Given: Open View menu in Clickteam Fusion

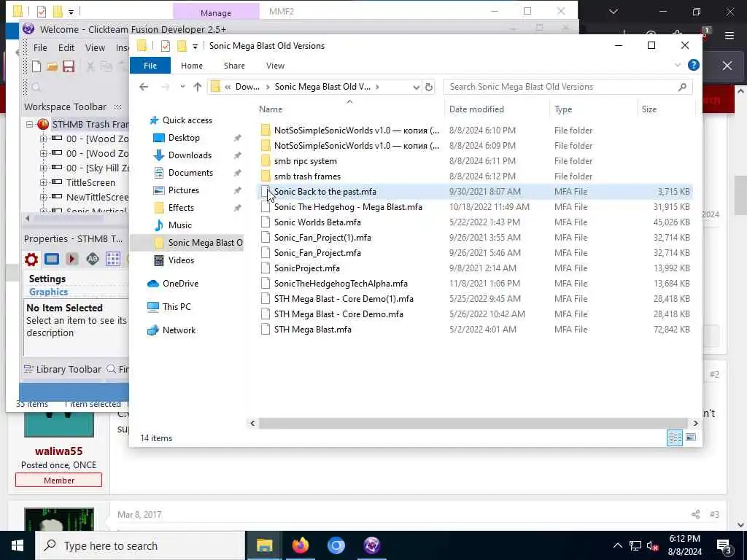Looking at the screenshot, I should [95, 47].
